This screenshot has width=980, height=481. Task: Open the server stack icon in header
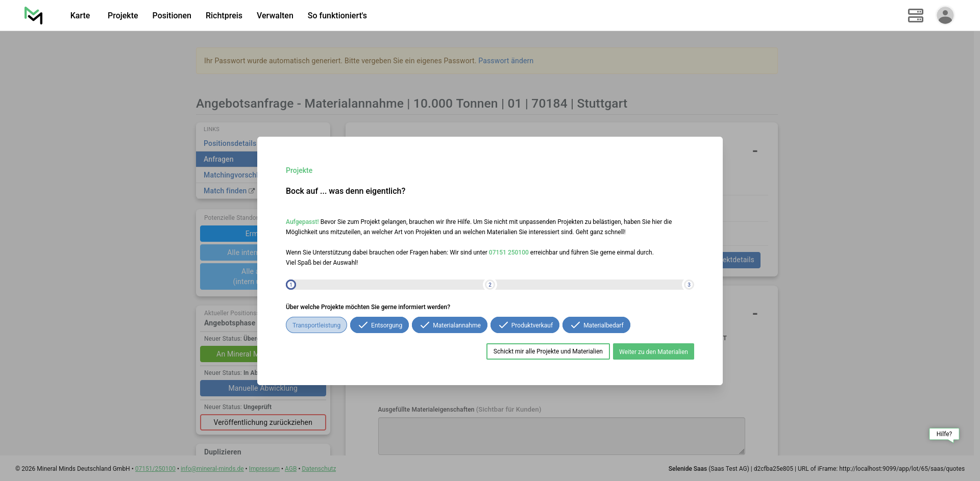[915, 15]
